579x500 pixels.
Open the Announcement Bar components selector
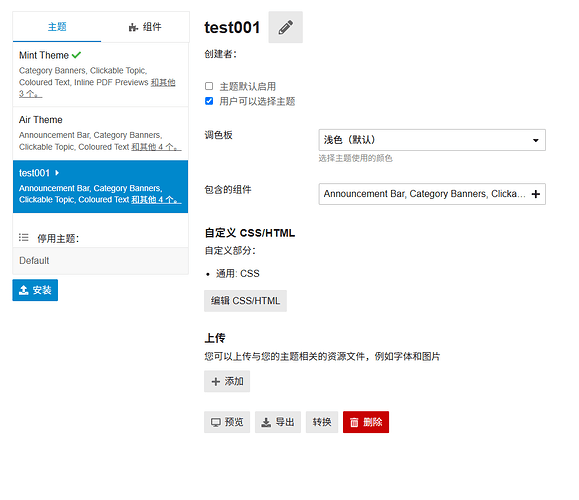tap(432, 194)
